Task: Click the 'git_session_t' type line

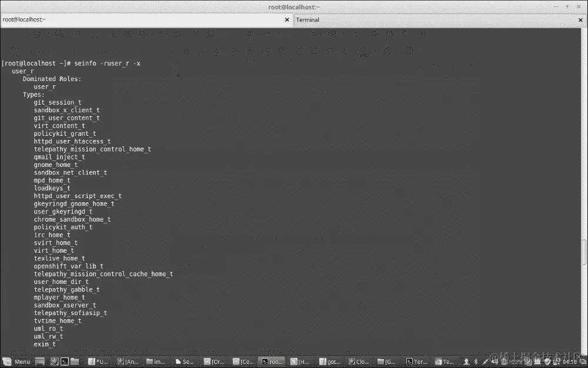Action: tap(58, 102)
